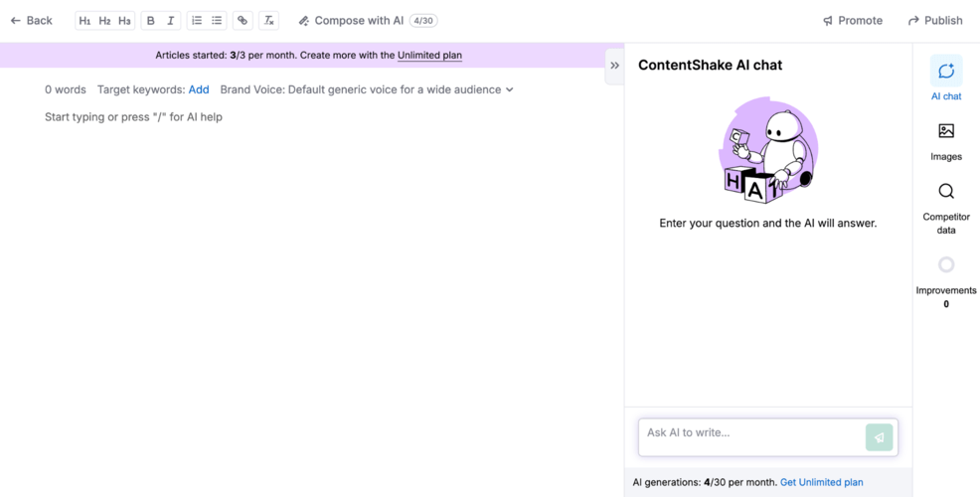Click the Ask AI to write field

(750, 434)
